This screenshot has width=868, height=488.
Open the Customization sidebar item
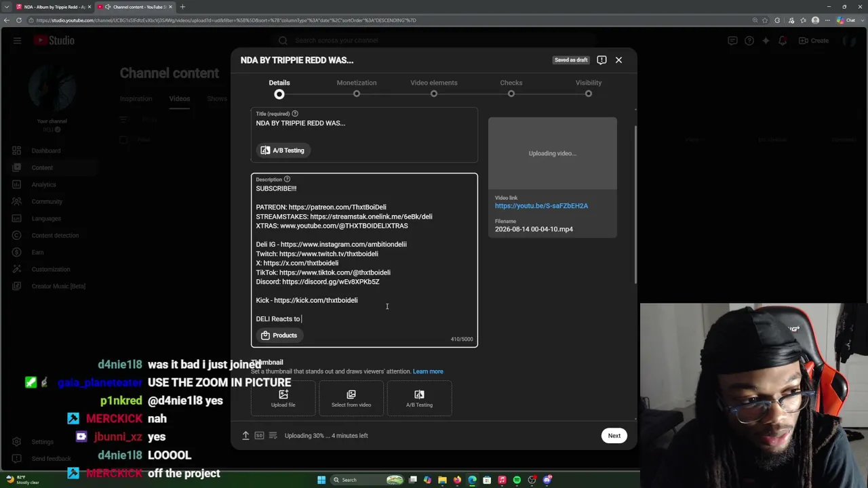point(51,270)
